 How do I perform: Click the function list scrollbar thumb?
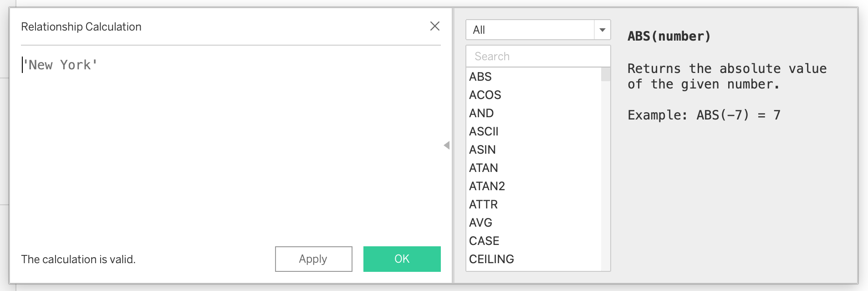click(605, 74)
